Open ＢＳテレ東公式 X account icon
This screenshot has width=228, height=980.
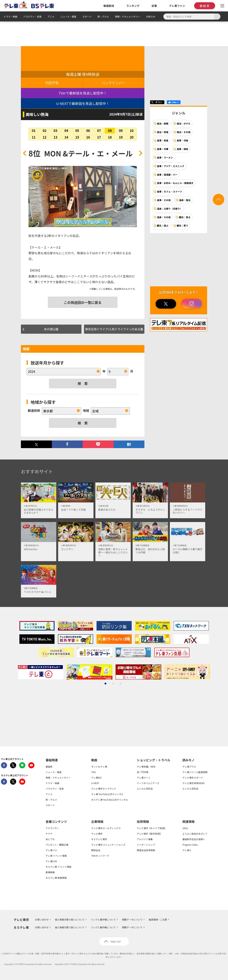coord(13,781)
